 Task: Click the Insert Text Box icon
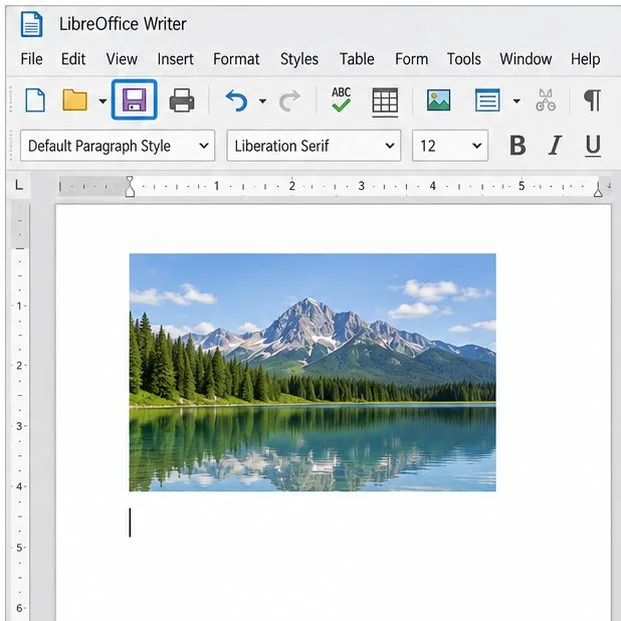tap(487, 100)
